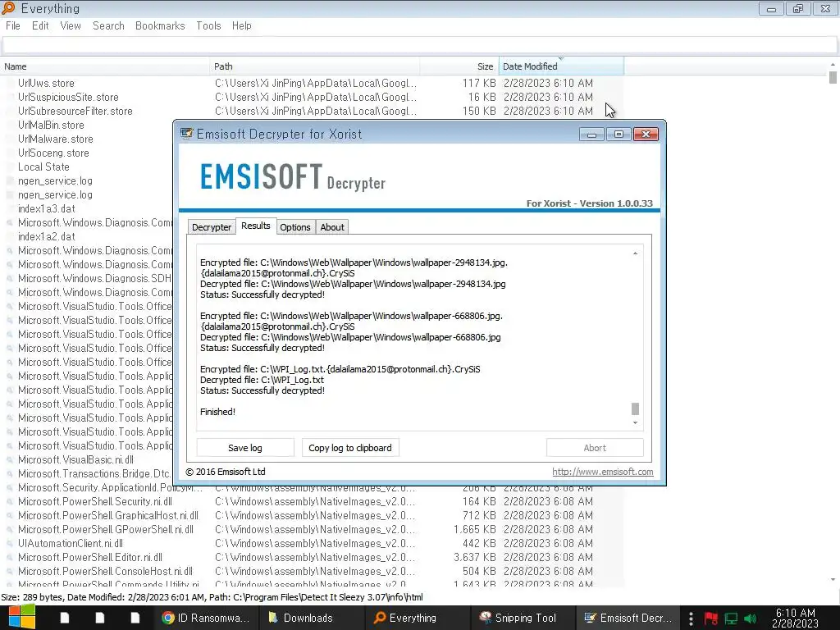The width and height of the screenshot is (840, 630).
Task: Click the volume speaker tray icon
Action: tap(751, 619)
